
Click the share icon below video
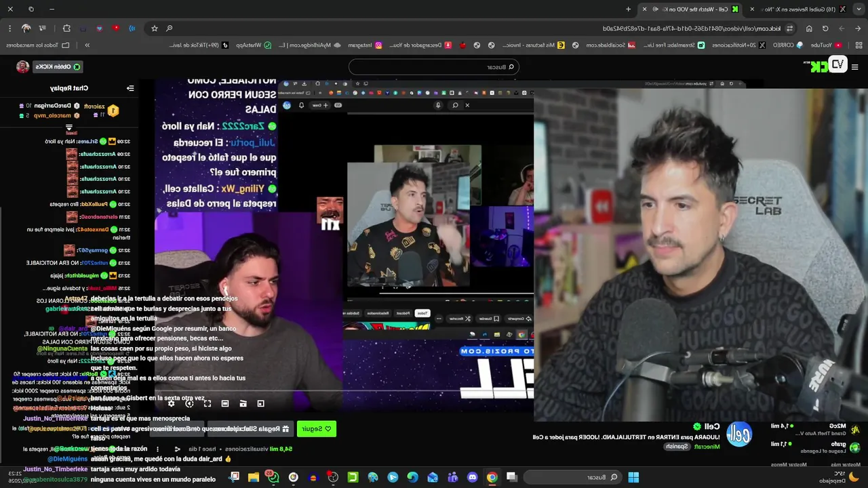[x=177, y=449]
